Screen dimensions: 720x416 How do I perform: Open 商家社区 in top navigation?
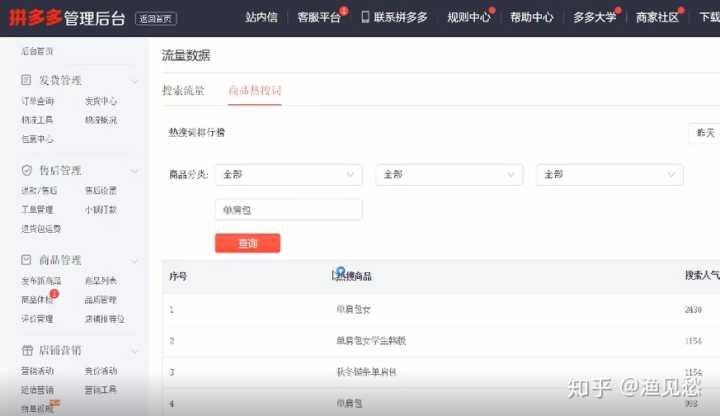(x=657, y=17)
